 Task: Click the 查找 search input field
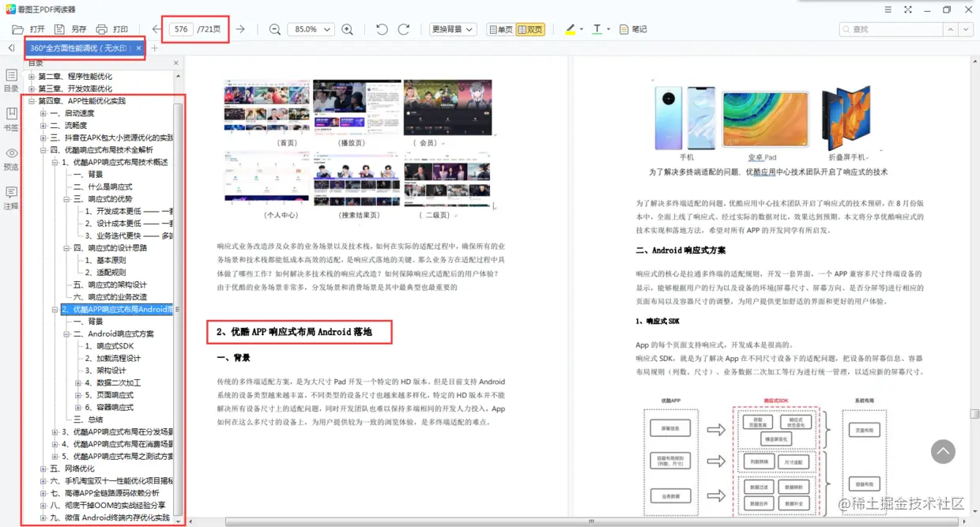[891, 29]
